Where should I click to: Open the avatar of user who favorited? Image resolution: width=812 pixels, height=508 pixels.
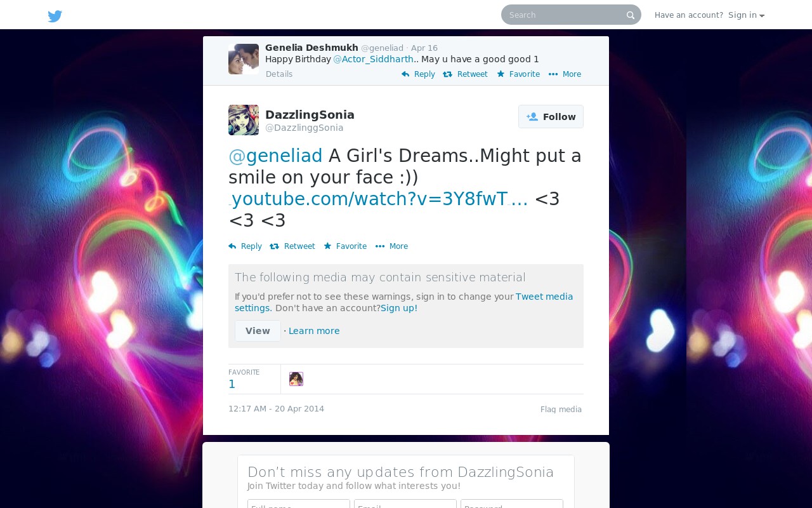click(296, 379)
